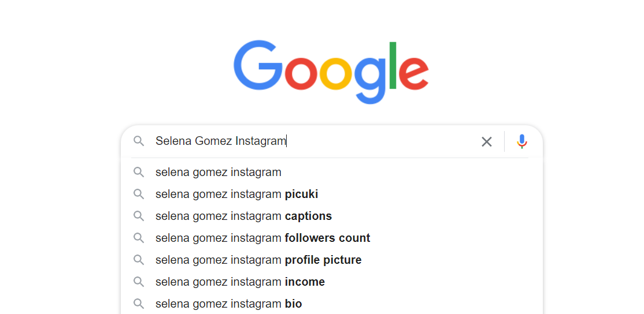The image size is (644, 314).
Task: Select the "followers count" autocomplete suggestion
Action: (262, 238)
